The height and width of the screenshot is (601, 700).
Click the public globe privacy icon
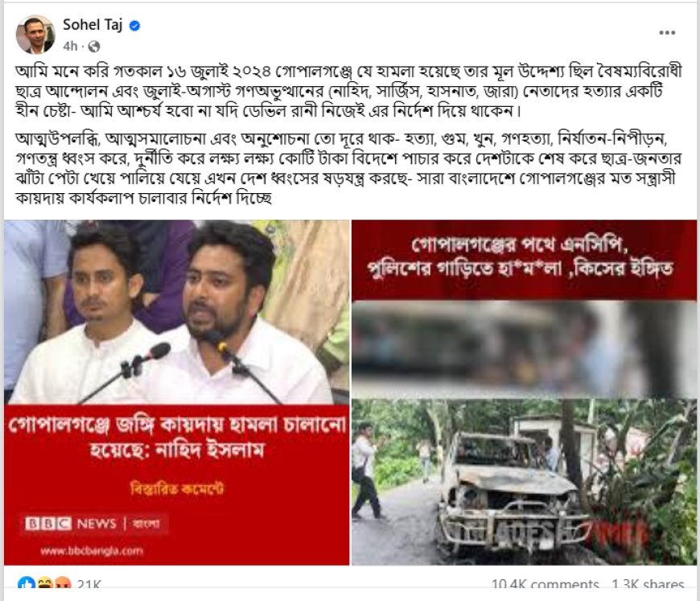tap(94, 47)
